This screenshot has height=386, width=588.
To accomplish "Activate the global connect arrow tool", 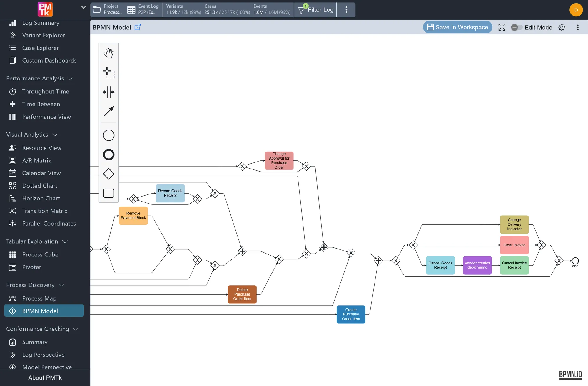I will click(x=109, y=111).
